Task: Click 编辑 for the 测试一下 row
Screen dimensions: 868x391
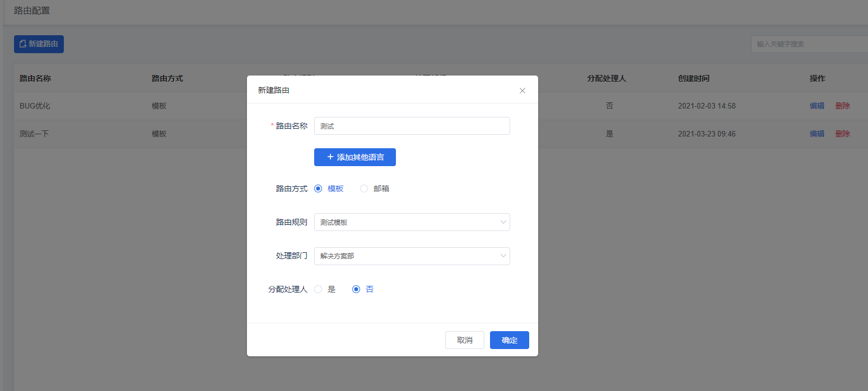Action: [x=817, y=134]
